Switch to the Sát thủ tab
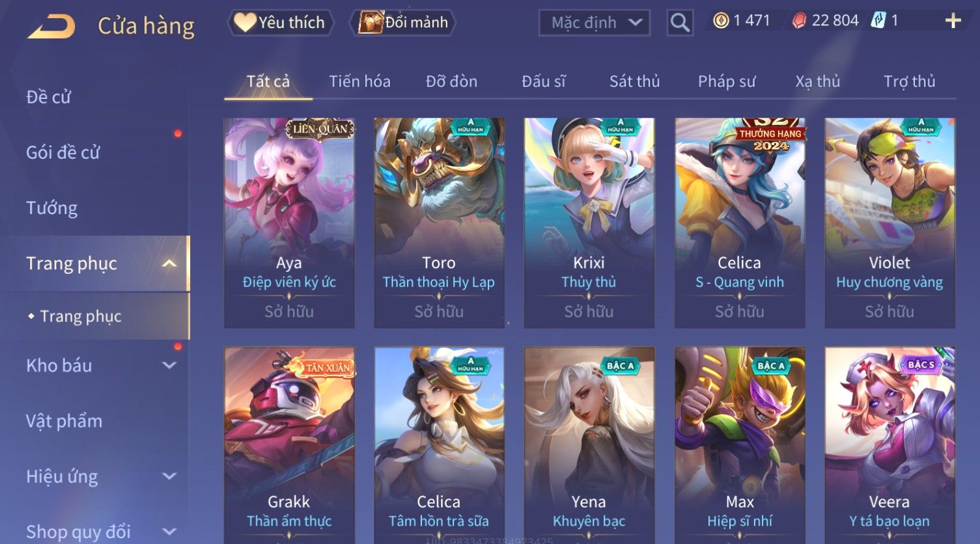980x544 pixels. click(x=634, y=81)
